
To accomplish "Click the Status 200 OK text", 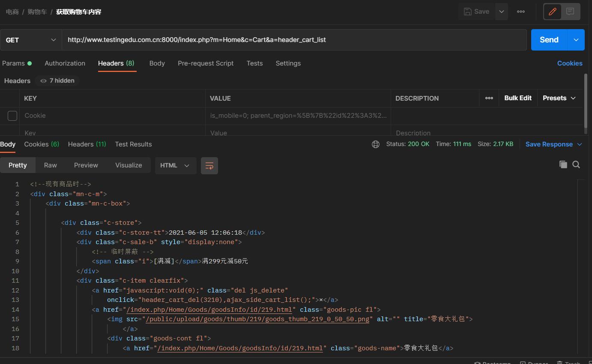I will (408, 144).
